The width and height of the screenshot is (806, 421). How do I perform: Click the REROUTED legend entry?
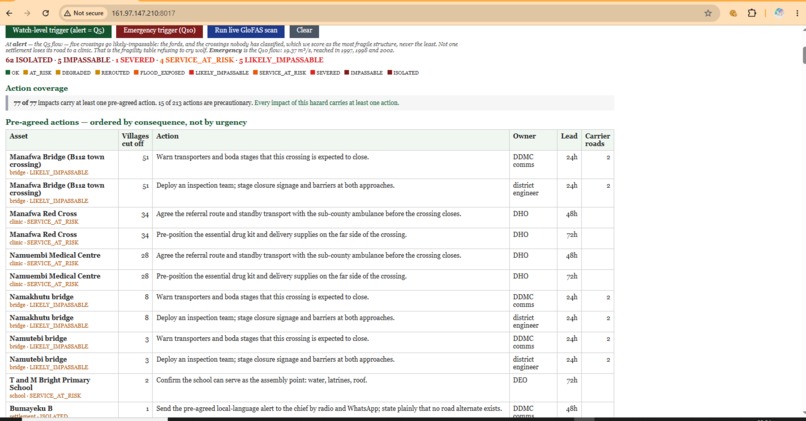click(112, 72)
